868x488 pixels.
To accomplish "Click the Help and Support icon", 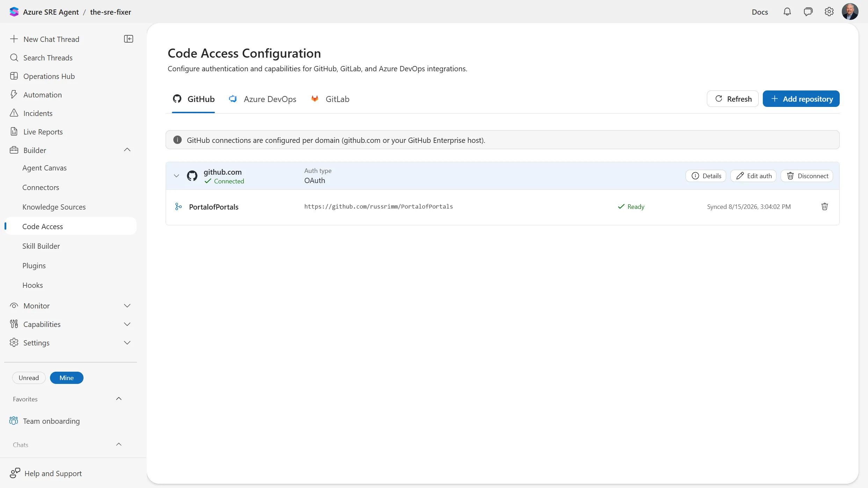I will click(15, 473).
